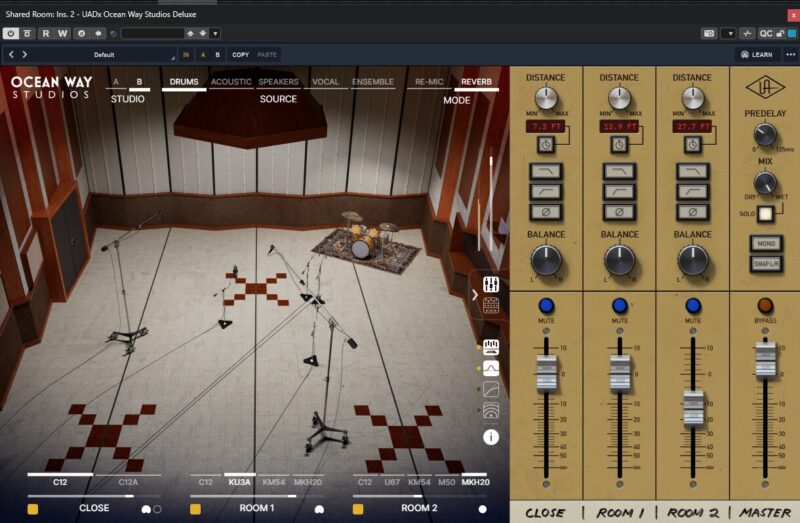Click the MONO button
Viewport: 800px width, 523px height.
tap(766, 243)
